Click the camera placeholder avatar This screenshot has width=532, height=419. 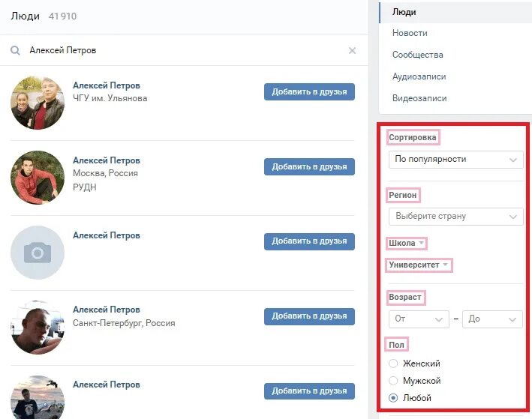(38, 253)
